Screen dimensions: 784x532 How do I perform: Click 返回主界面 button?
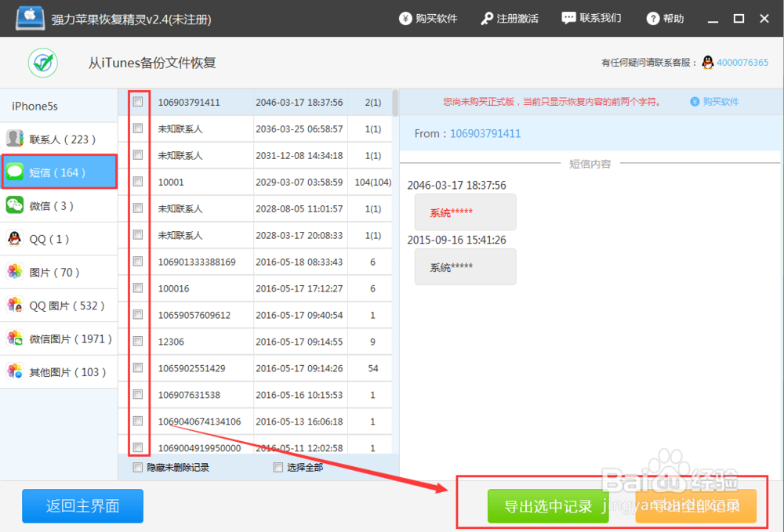[x=82, y=506]
